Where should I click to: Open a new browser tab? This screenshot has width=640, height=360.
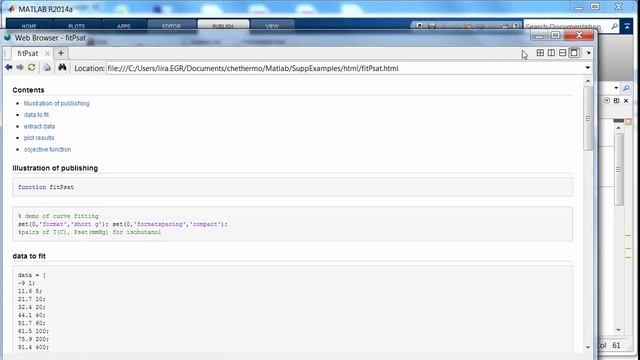pos(61,53)
